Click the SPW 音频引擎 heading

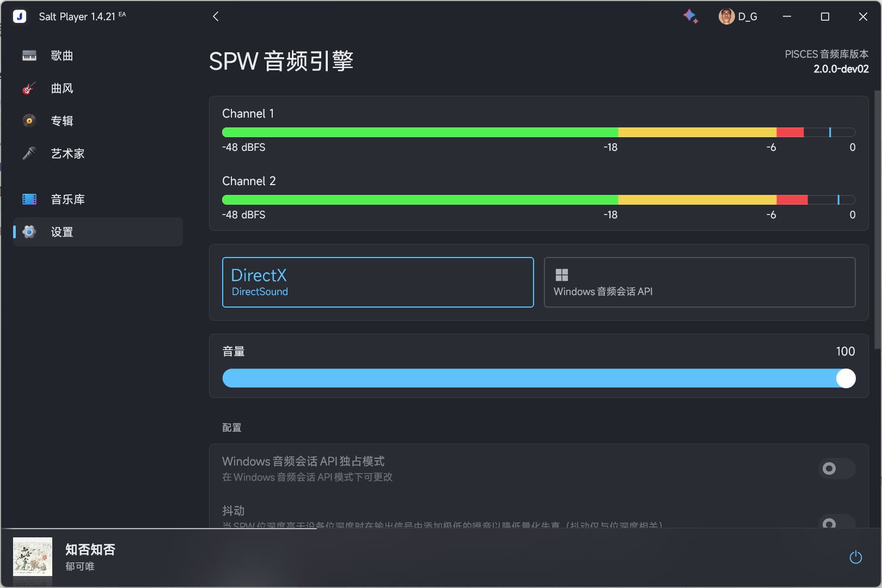[281, 61]
